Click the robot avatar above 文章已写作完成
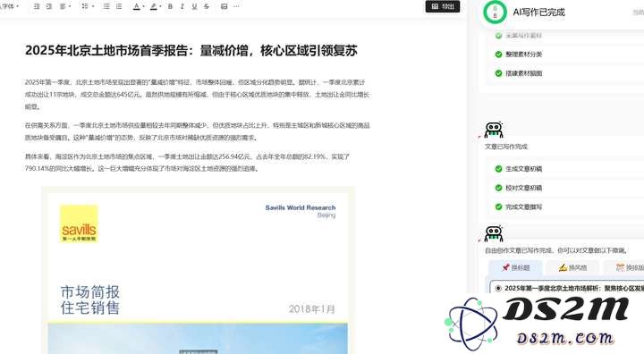This screenshot has height=354, width=644. pyautogui.click(x=493, y=130)
